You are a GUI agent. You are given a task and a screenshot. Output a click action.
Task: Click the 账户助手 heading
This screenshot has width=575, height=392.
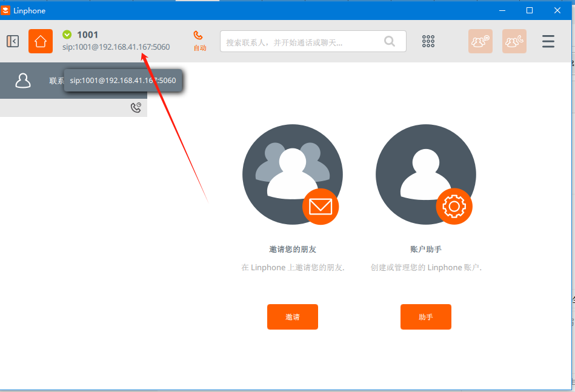pyautogui.click(x=426, y=250)
